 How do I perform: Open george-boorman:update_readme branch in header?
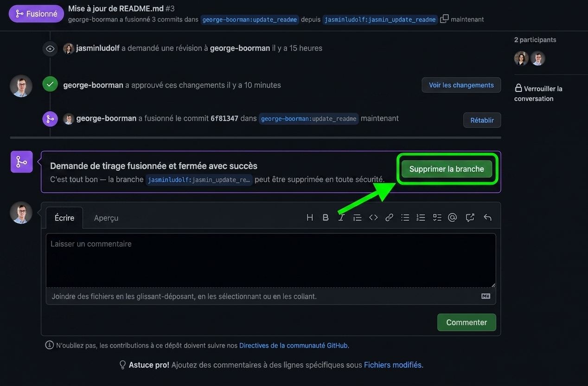pyautogui.click(x=249, y=19)
